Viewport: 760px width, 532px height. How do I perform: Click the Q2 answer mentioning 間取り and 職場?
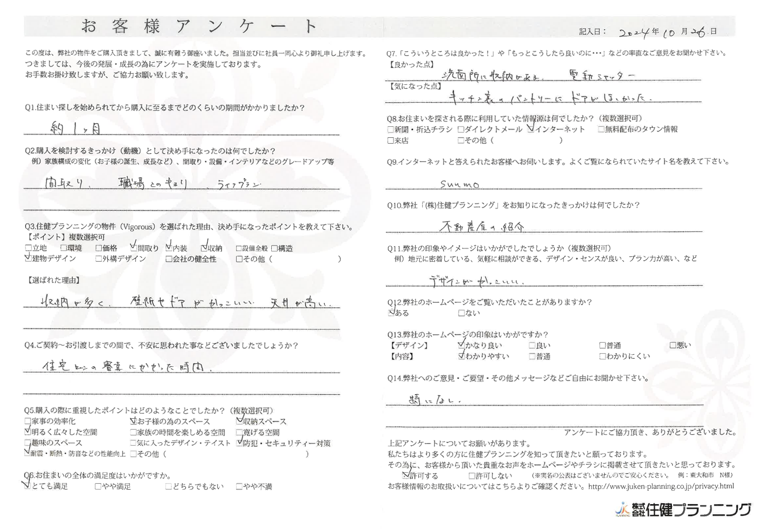click(153, 184)
